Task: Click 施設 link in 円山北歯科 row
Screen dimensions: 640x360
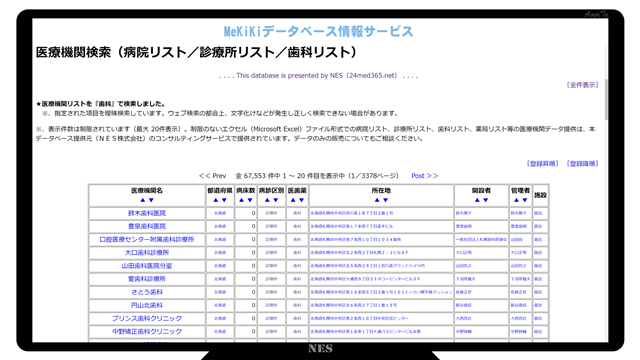Action: point(538,305)
